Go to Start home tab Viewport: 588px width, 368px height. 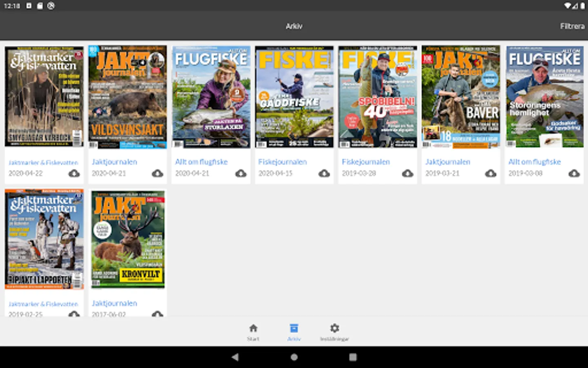click(253, 332)
